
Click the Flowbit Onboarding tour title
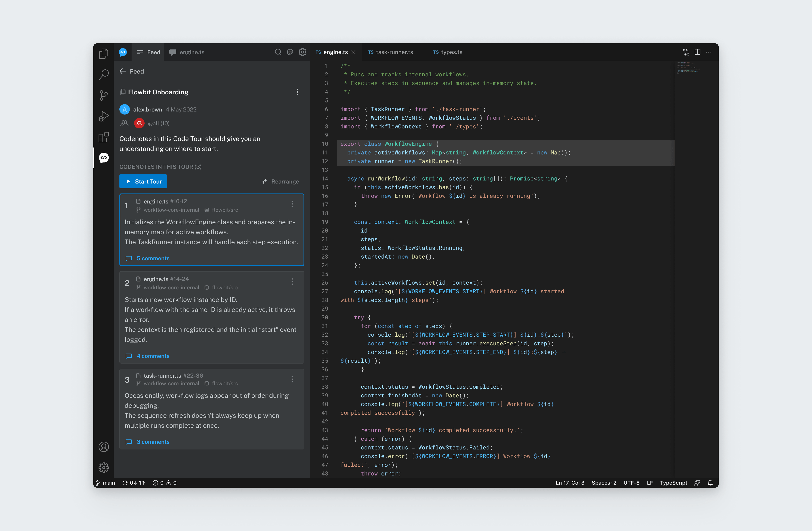pos(158,92)
